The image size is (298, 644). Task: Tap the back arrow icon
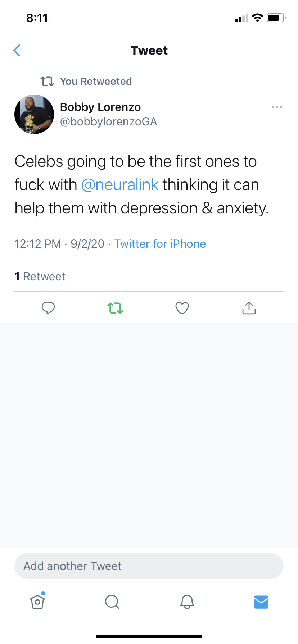[17, 50]
